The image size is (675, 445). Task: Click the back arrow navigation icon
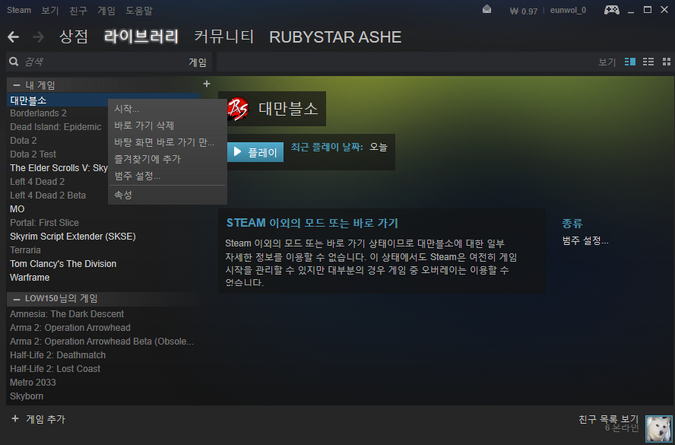click(13, 37)
